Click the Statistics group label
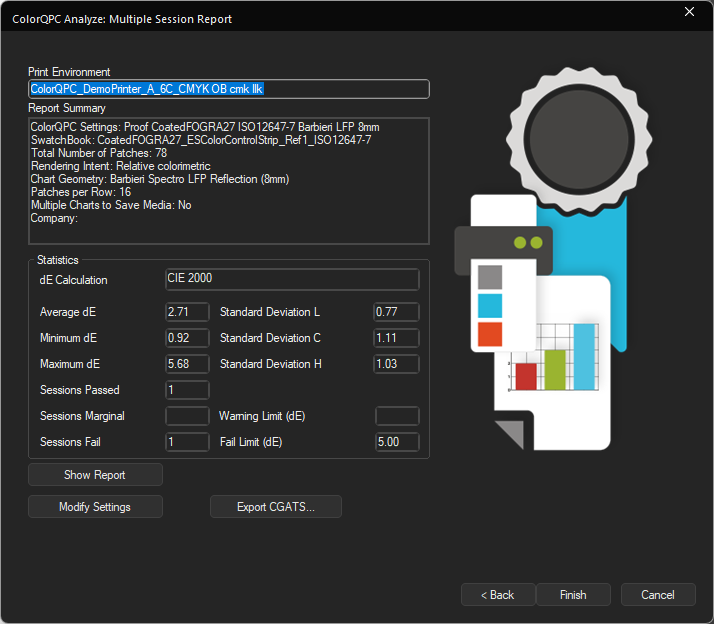Image resolution: width=714 pixels, height=624 pixels. [x=58, y=260]
